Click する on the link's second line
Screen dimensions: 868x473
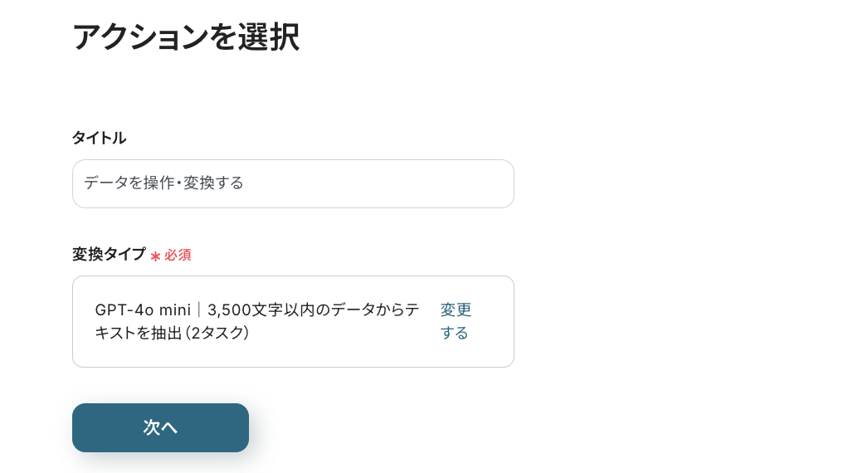(454, 333)
